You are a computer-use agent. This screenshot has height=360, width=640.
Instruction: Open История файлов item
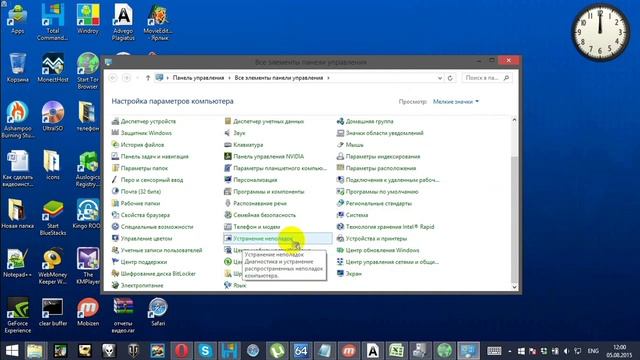[138, 145]
